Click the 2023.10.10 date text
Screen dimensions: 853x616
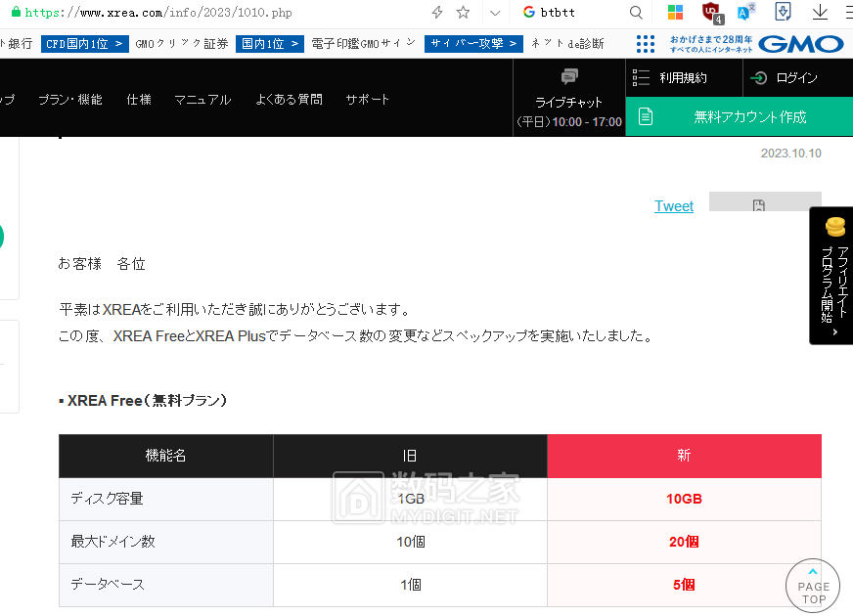[790, 154]
